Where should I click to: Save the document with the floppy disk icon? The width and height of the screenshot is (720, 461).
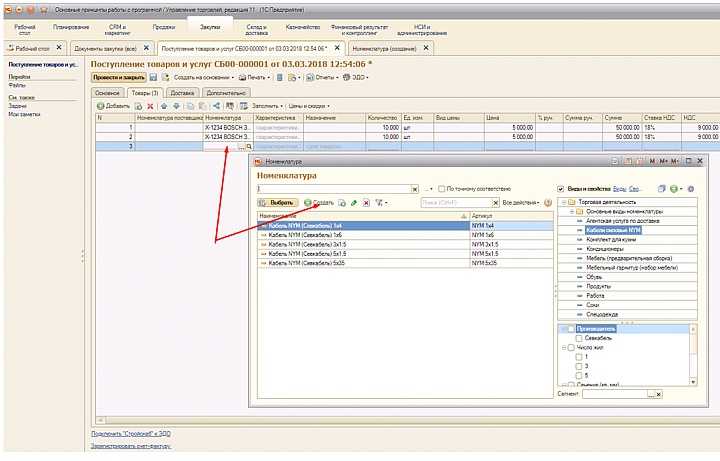pos(154,78)
